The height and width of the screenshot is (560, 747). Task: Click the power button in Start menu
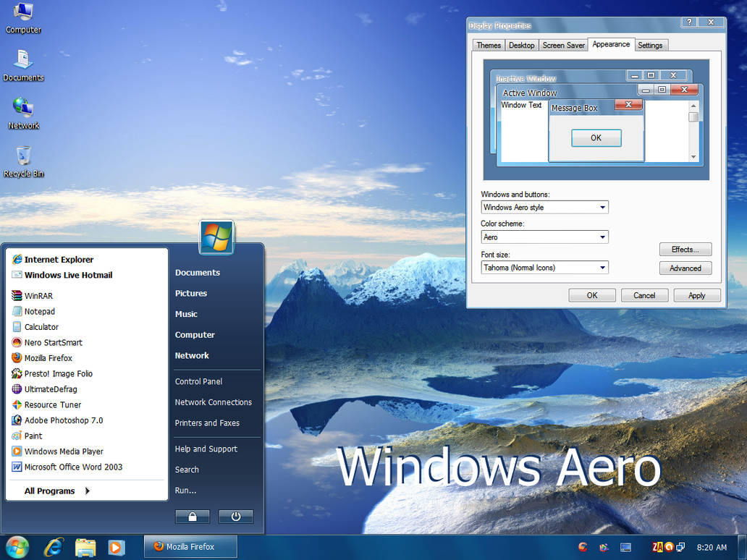pos(236,517)
